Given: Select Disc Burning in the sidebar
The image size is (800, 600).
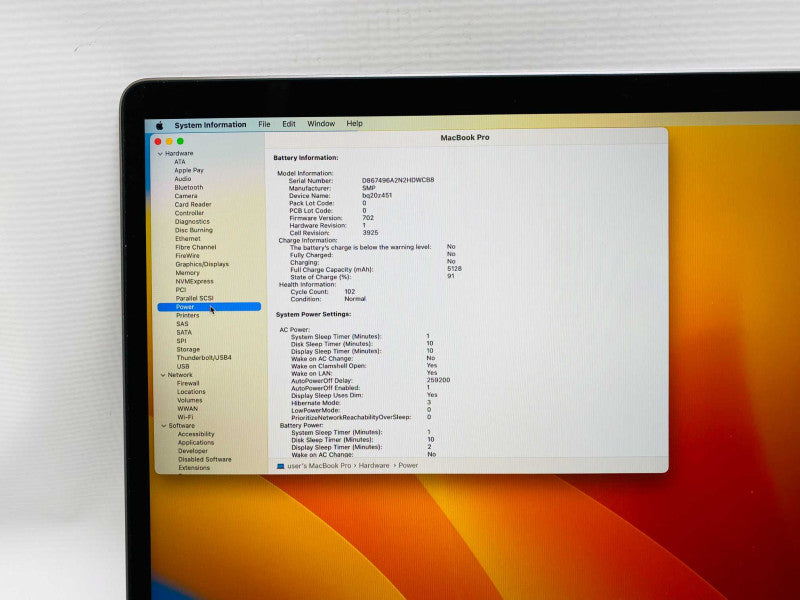Looking at the screenshot, I should [x=194, y=230].
